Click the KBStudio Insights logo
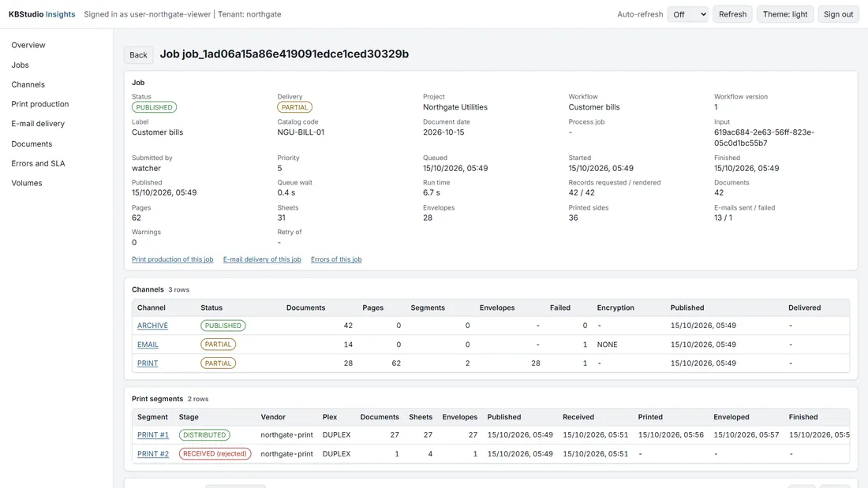Viewport: 868px width, 488px height. [42, 14]
